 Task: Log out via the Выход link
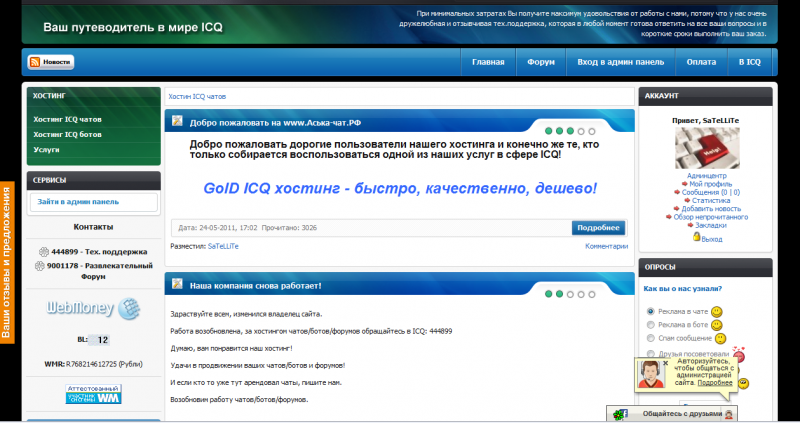711,239
